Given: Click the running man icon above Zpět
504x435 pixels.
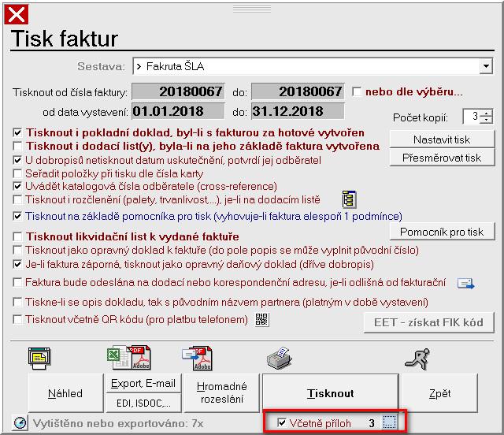Looking at the screenshot, I should pos(417,358).
